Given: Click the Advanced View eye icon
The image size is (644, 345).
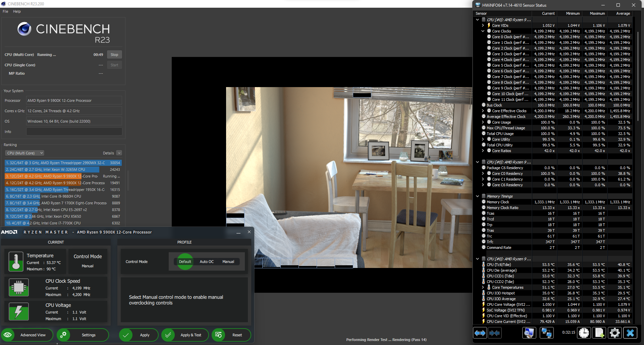Looking at the screenshot, I should (x=8, y=335).
